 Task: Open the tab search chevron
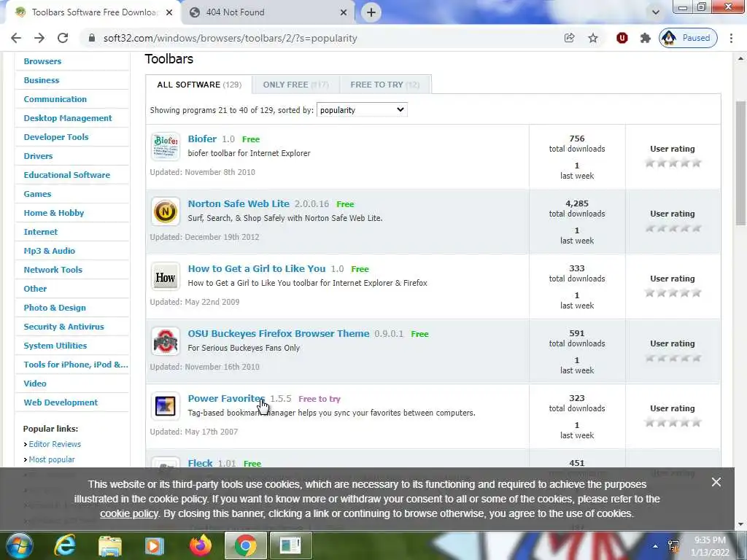[x=656, y=12]
